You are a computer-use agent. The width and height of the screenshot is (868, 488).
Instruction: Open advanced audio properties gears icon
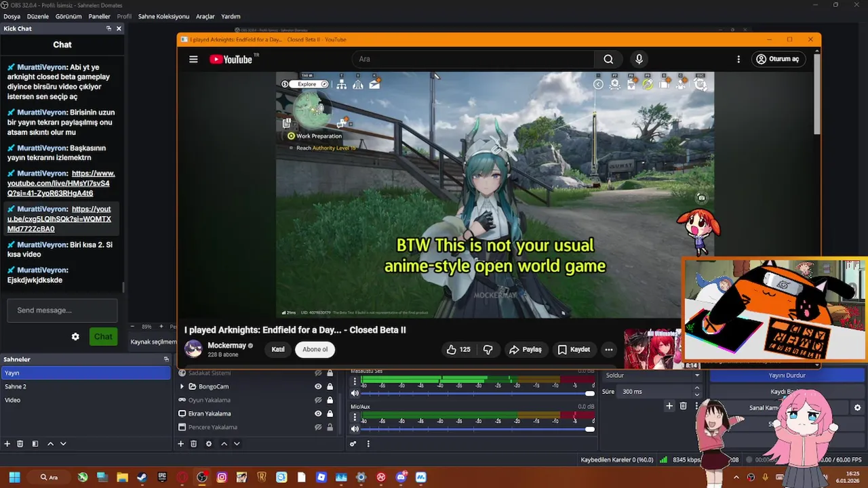pyautogui.click(x=353, y=444)
